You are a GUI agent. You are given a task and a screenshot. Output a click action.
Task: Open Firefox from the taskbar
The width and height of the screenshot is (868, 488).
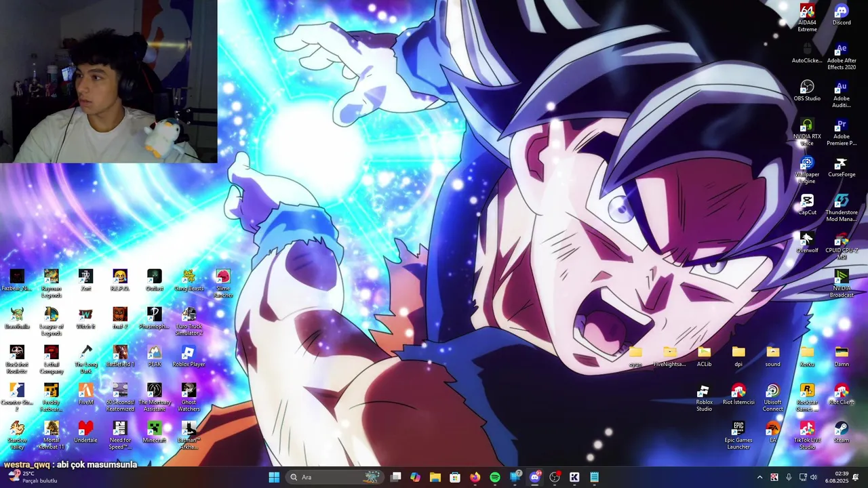[475, 477]
